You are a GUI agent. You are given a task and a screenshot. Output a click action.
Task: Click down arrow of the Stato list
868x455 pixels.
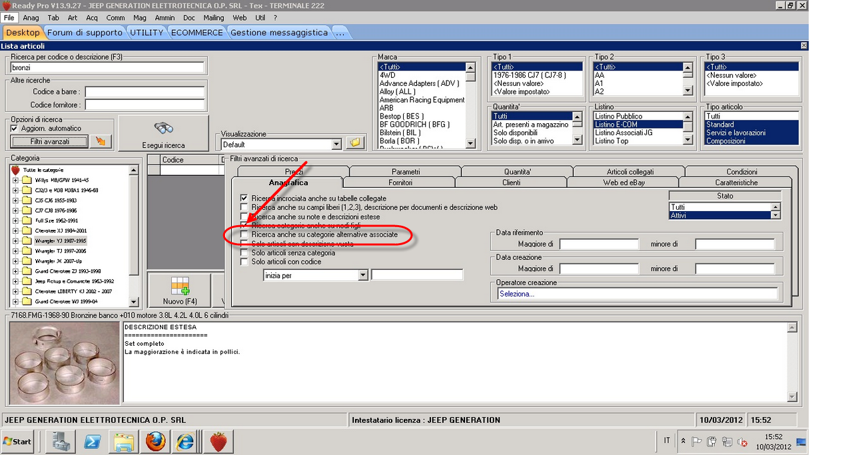coord(775,215)
